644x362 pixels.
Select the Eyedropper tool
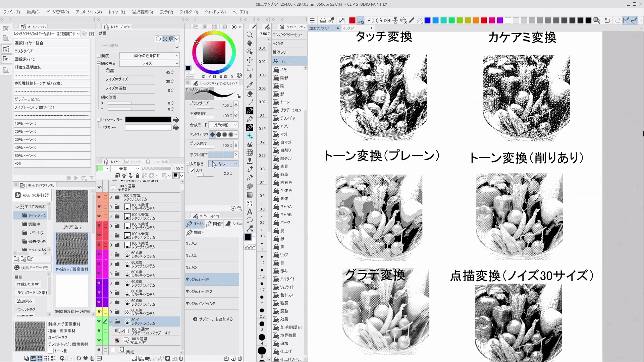point(250,85)
